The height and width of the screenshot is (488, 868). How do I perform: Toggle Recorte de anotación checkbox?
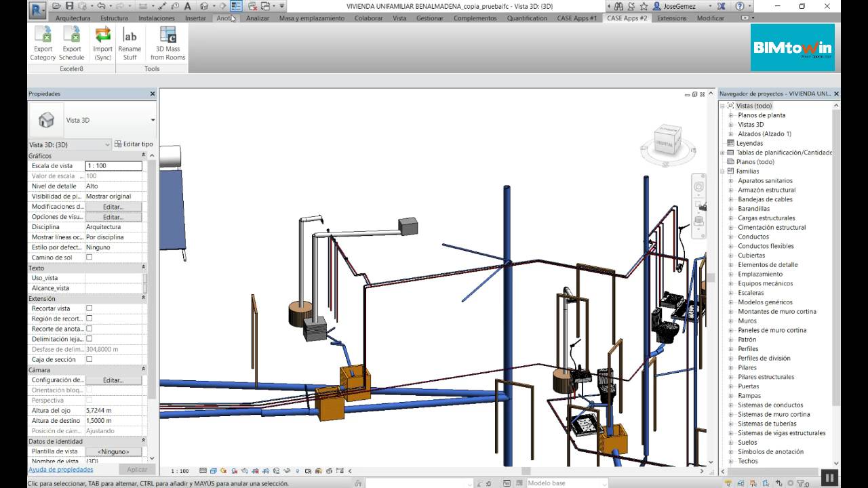click(89, 329)
